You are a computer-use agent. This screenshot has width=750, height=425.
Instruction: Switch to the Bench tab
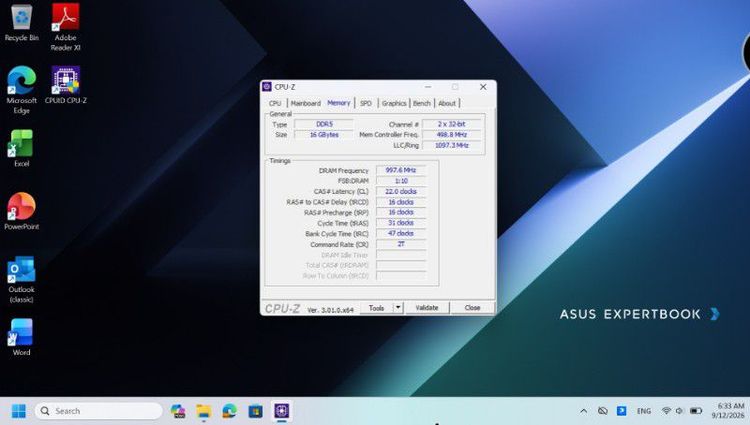tap(421, 103)
